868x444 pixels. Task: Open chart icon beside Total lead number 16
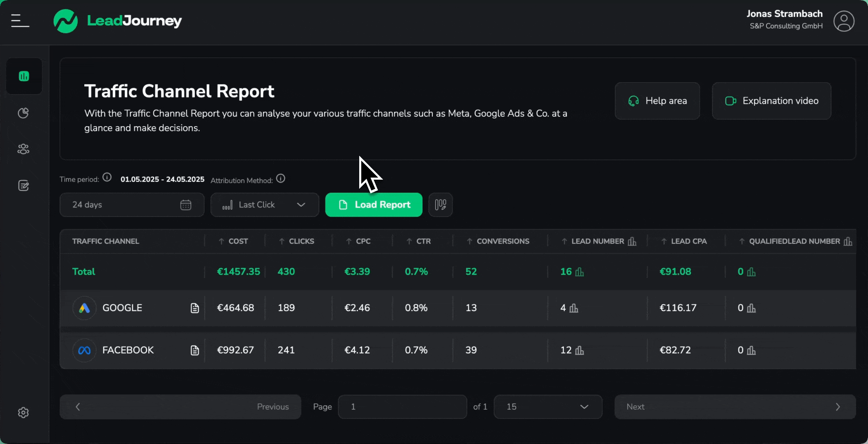coord(579,272)
